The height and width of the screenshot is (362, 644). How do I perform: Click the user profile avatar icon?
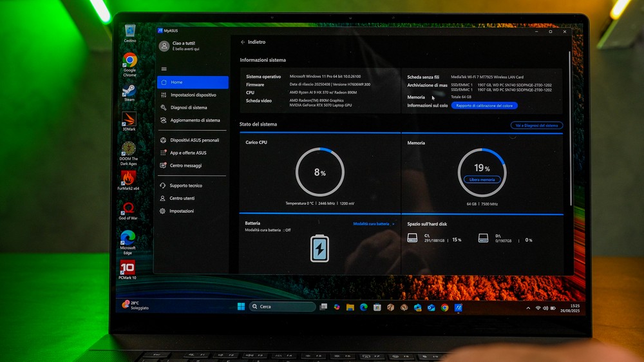pyautogui.click(x=164, y=46)
